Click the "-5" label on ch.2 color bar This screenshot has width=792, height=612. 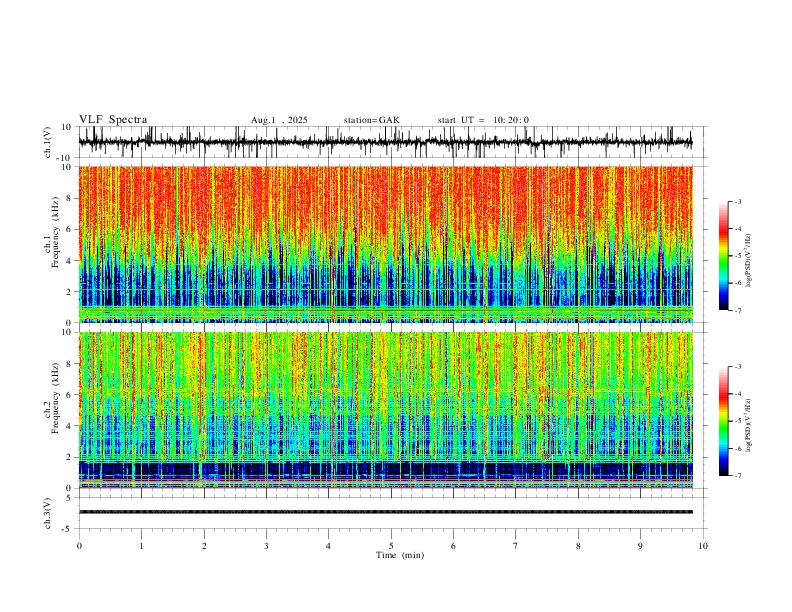[x=737, y=421]
